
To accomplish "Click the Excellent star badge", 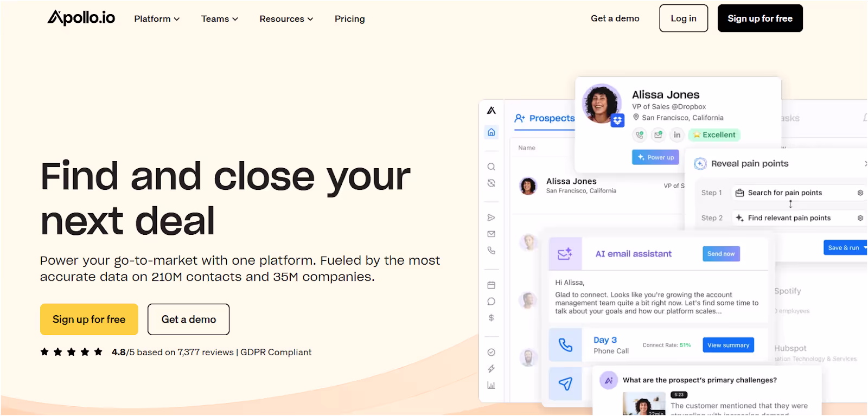I will pyautogui.click(x=714, y=135).
